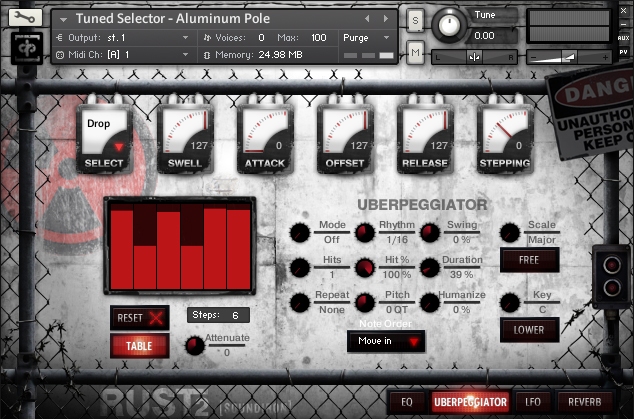Viewport: 634px width, 419px height.
Task: Click the OFFSET meter knob
Action: pos(345,138)
